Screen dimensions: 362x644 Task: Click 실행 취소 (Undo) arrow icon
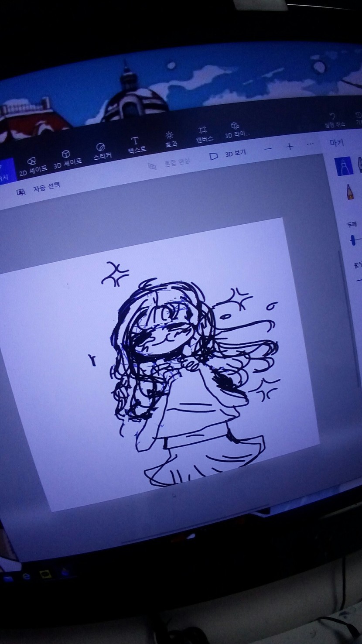[334, 118]
